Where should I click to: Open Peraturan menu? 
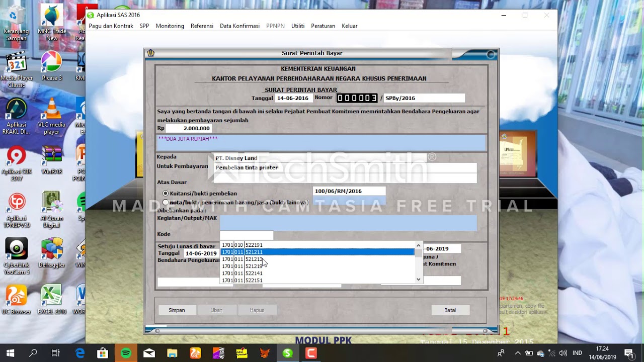(x=323, y=26)
